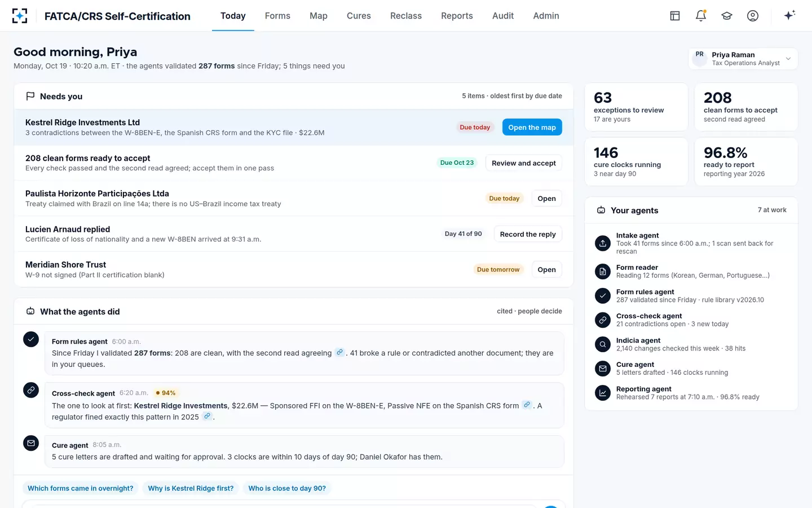This screenshot has width=812, height=508.
Task: Go to the Admin tab
Action: tap(546, 16)
